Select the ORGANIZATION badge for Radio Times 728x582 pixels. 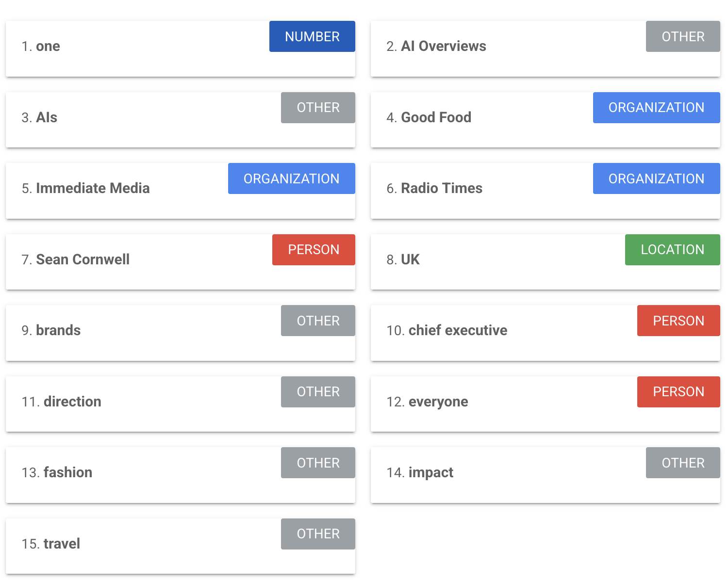pyautogui.click(x=656, y=178)
